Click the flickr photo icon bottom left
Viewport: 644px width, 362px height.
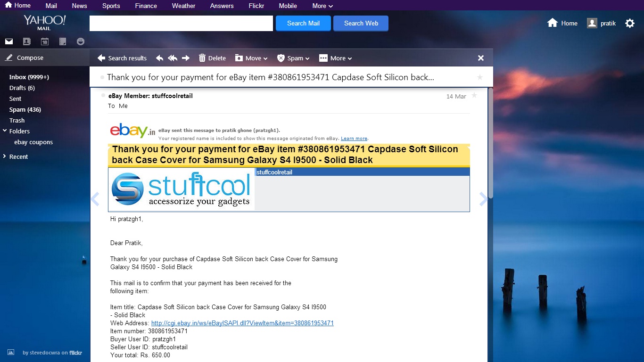tap(11, 352)
